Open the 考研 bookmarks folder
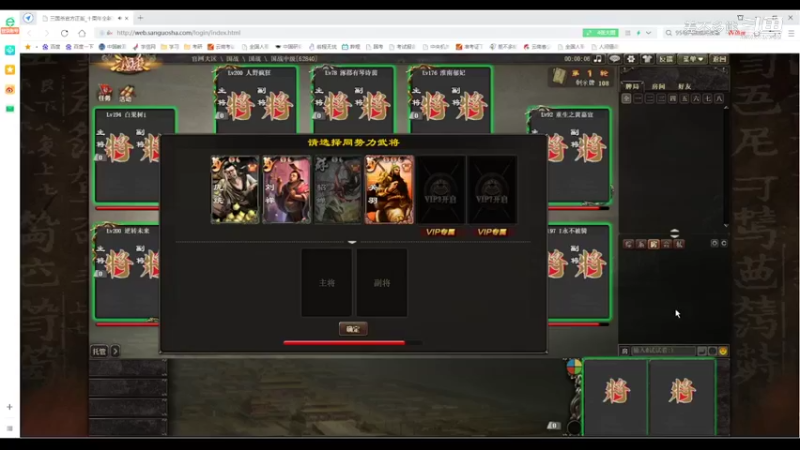This screenshot has width=800, height=450. click(193, 46)
